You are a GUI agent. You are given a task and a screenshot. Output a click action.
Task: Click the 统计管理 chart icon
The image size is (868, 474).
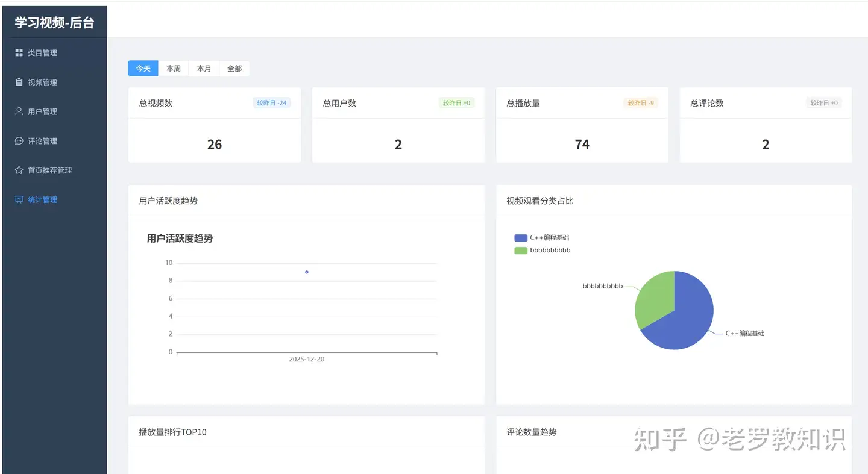pyautogui.click(x=19, y=199)
